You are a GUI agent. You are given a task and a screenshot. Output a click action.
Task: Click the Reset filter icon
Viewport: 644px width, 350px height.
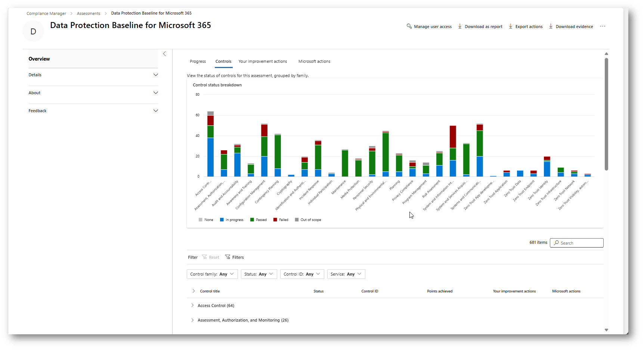pyautogui.click(x=204, y=257)
